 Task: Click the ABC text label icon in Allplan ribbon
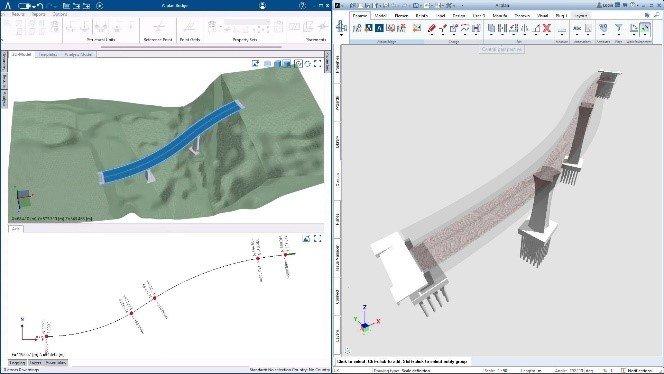[x=577, y=28]
